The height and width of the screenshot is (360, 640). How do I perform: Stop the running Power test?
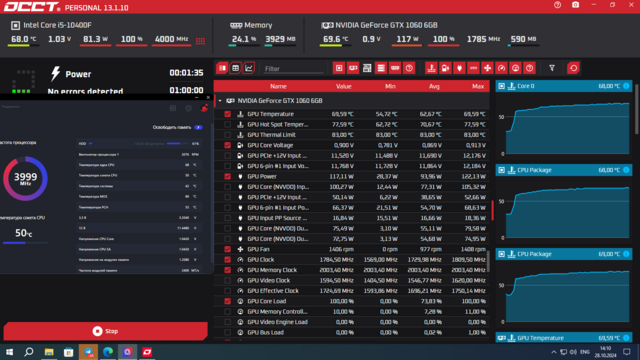[105, 331]
